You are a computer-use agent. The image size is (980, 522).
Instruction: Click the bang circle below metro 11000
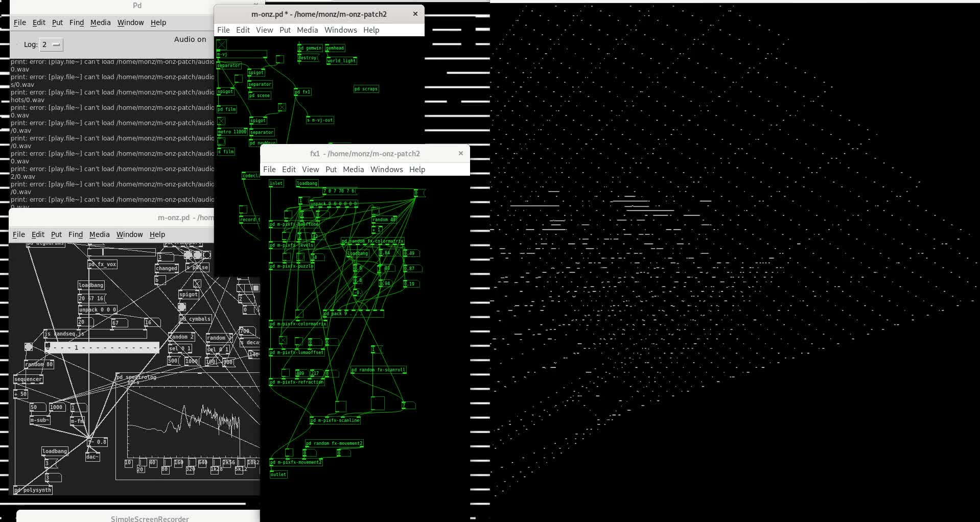tap(221, 142)
